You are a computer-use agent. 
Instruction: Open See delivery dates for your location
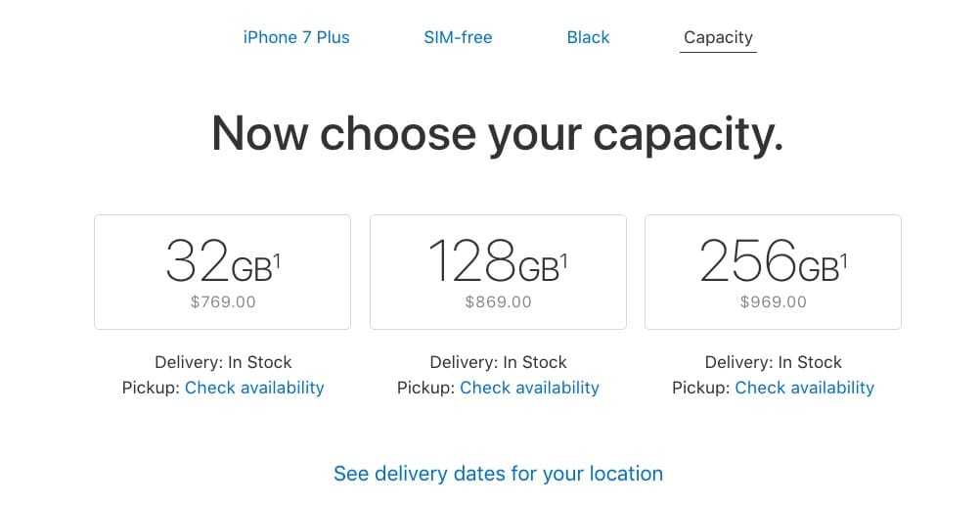(498, 474)
